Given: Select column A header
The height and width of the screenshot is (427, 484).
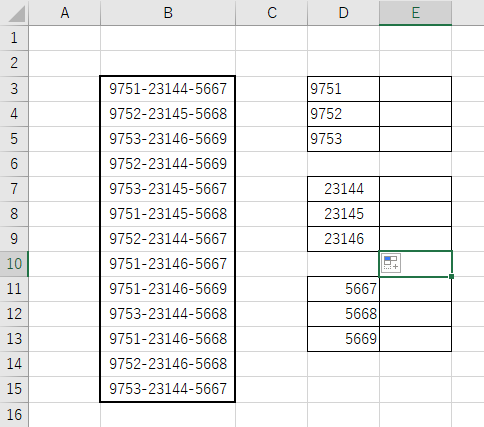Looking at the screenshot, I should pyautogui.click(x=65, y=13).
